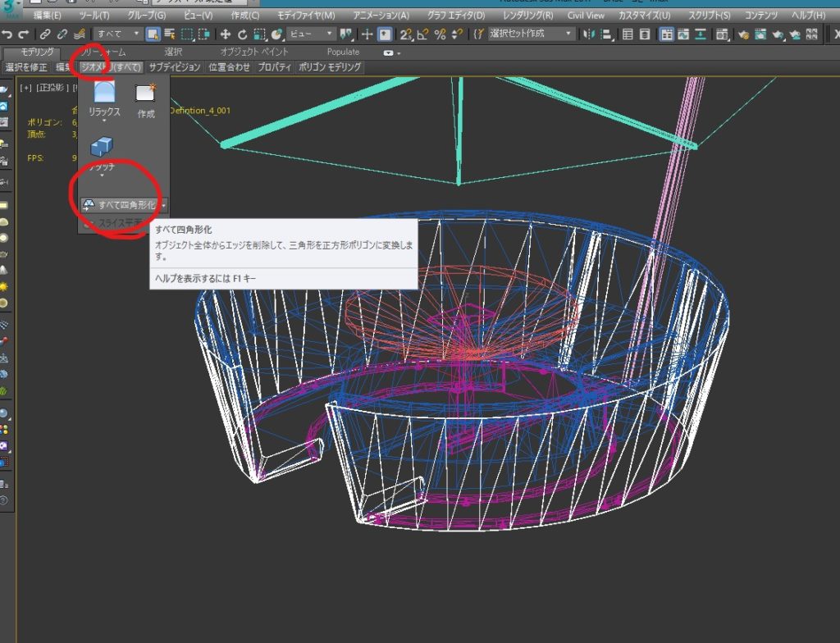
Task: Select the Move transform tool
Action: click(225, 34)
